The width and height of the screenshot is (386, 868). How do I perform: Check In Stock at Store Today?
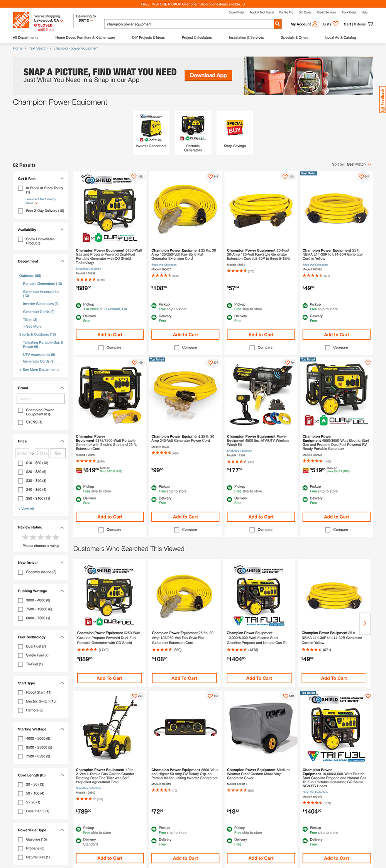20,188
